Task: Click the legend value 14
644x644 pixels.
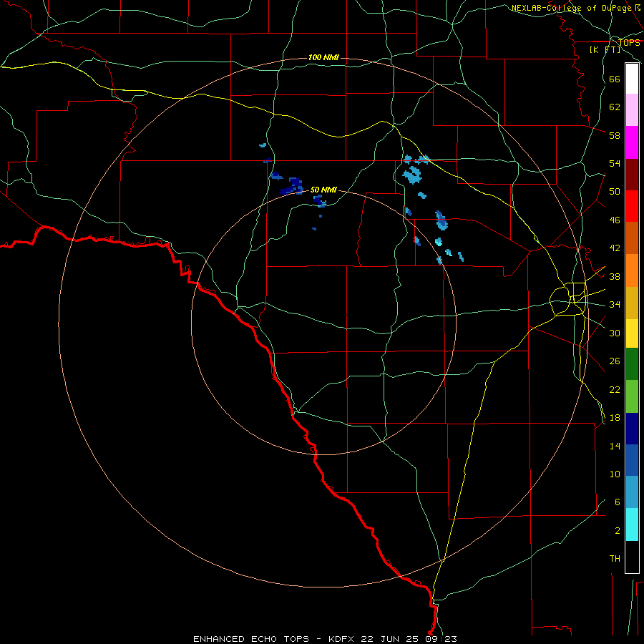Action: point(615,446)
